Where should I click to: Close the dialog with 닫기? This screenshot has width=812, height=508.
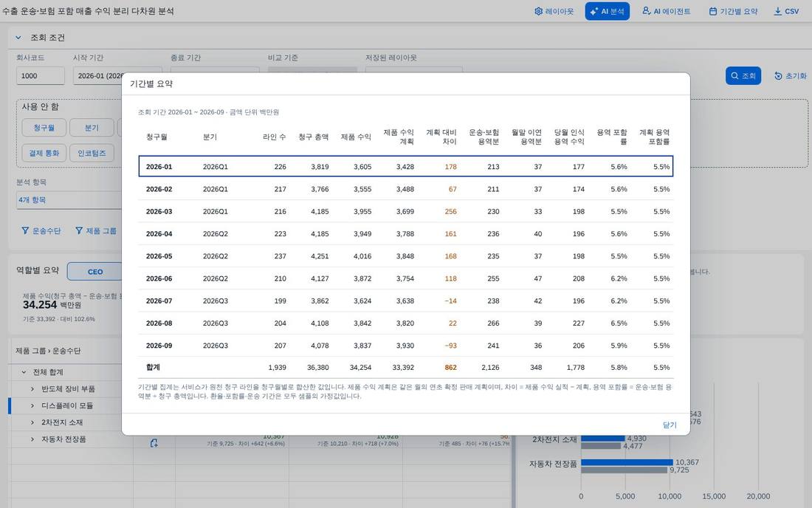(x=670, y=425)
